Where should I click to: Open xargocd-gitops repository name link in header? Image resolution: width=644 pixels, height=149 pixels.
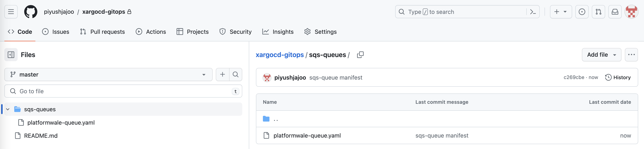point(104,12)
